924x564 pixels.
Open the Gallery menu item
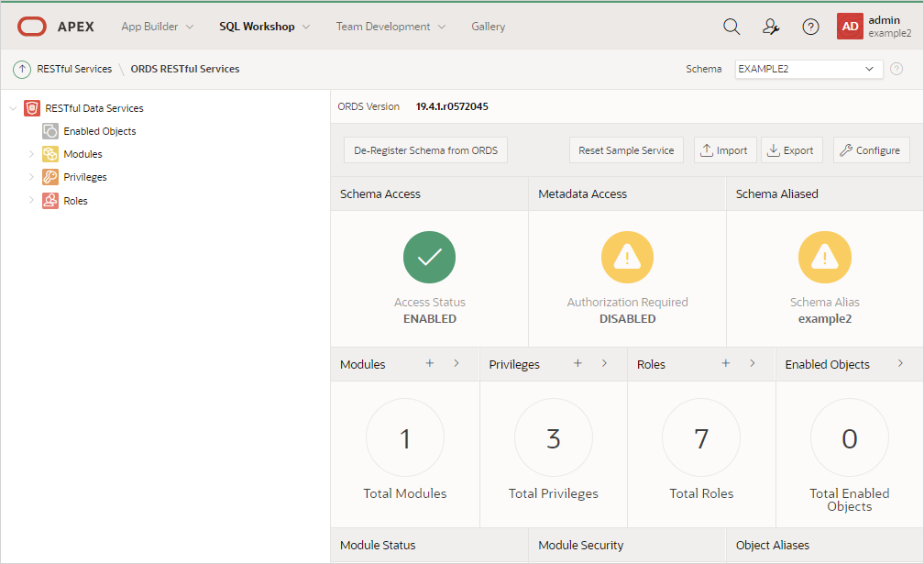click(488, 27)
